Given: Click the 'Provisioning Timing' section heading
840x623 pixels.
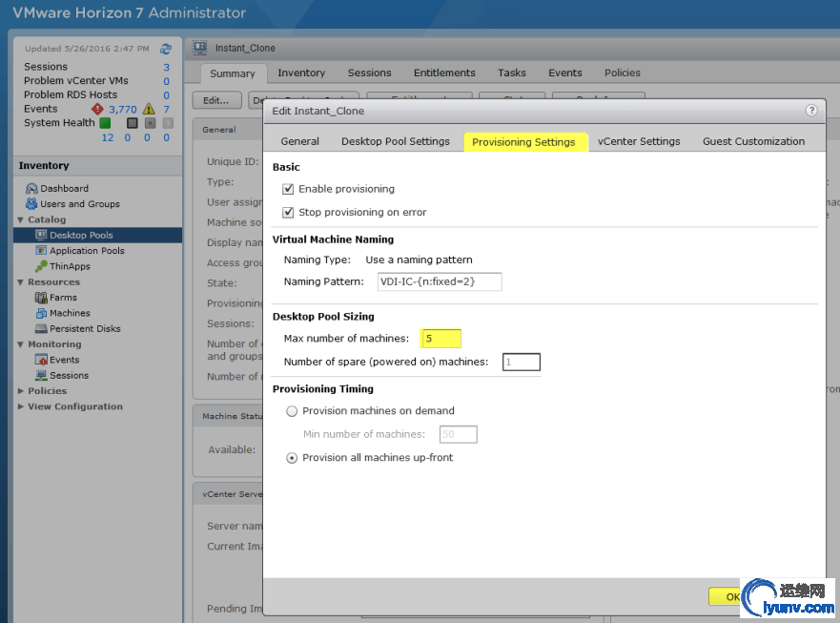Looking at the screenshot, I should [323, 388].
